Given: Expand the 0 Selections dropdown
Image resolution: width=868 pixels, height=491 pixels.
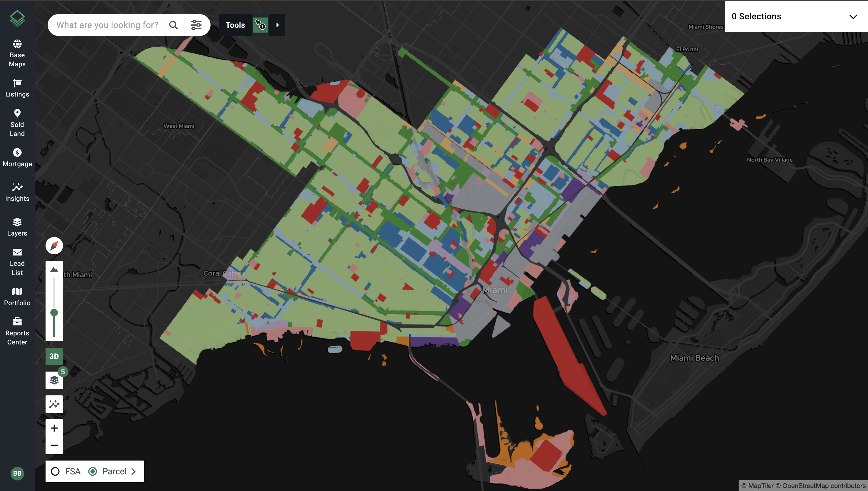Looking at the screenshot, I should coord(854,17).
